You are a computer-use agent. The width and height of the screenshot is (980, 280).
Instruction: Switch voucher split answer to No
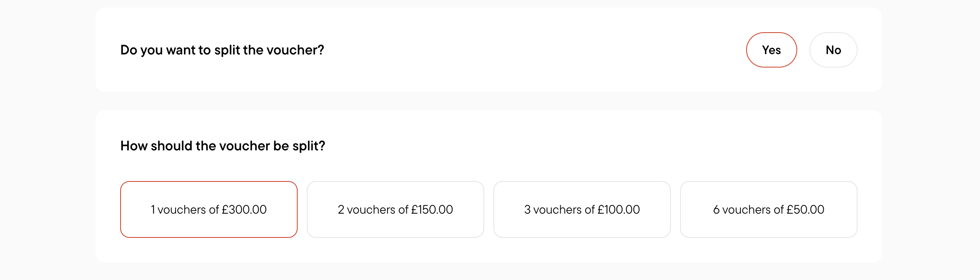click(833, 50)
